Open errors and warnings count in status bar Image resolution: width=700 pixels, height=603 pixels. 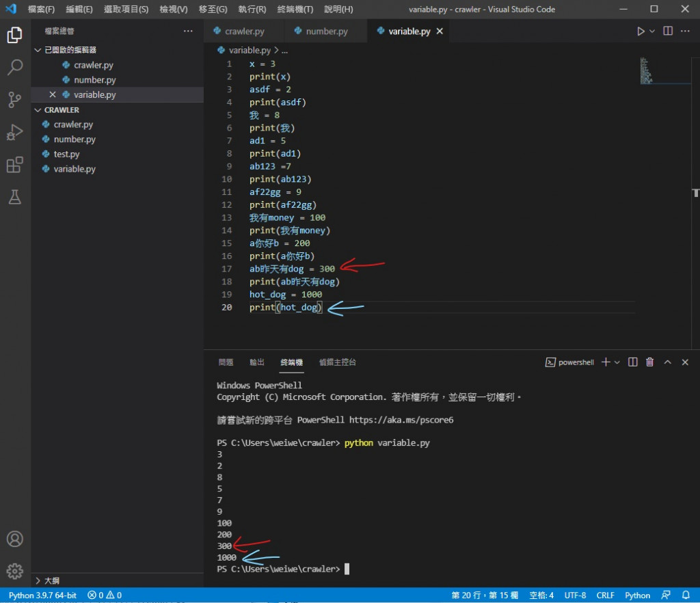[105, 595]
